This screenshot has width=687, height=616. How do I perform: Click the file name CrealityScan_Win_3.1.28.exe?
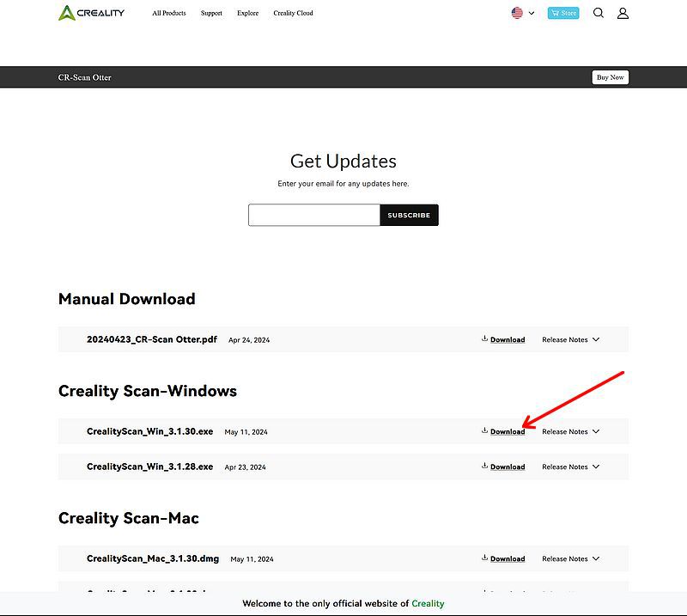[149, 467]
